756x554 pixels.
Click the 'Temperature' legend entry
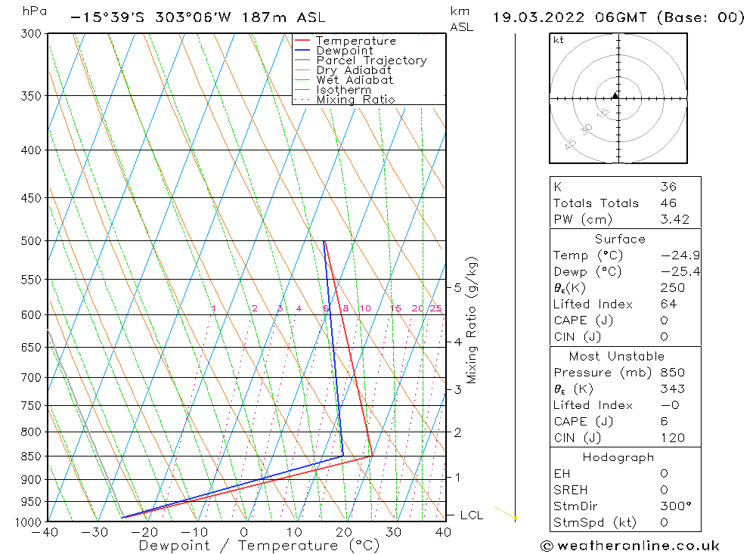pyautogui.click(x=356, y=41)
